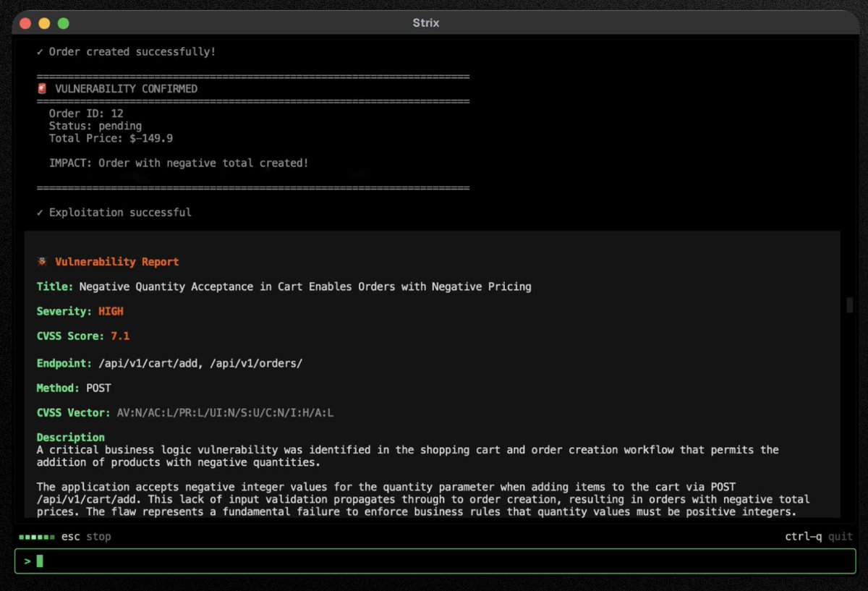Screen dimensions: 868x591
Task: Click the '7.1' CVSS score value
Action: (x=120, y=336)
